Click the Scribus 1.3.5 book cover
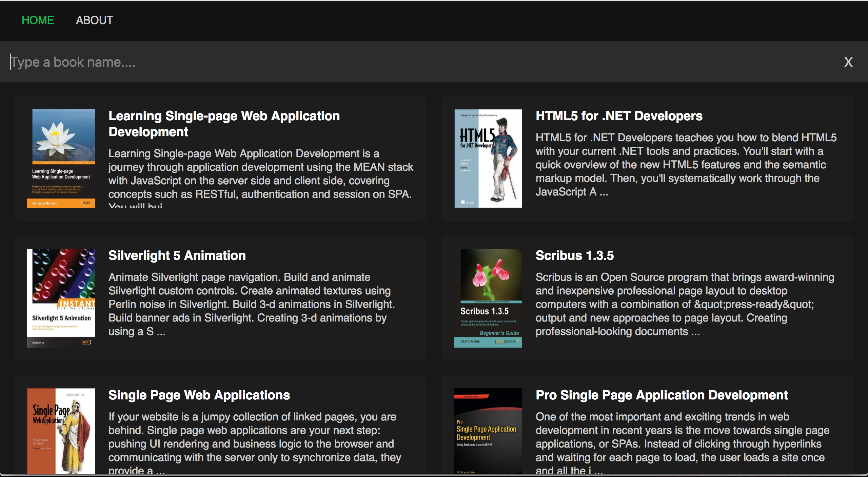Screen dimensions: 868x477 (x=488, y=298)
